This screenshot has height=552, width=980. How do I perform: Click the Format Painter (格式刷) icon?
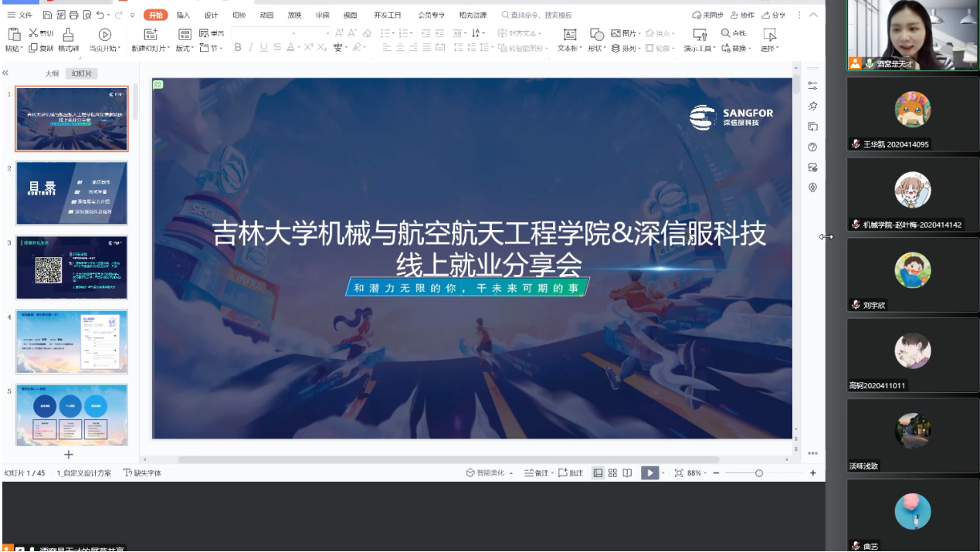click(68, 34)
